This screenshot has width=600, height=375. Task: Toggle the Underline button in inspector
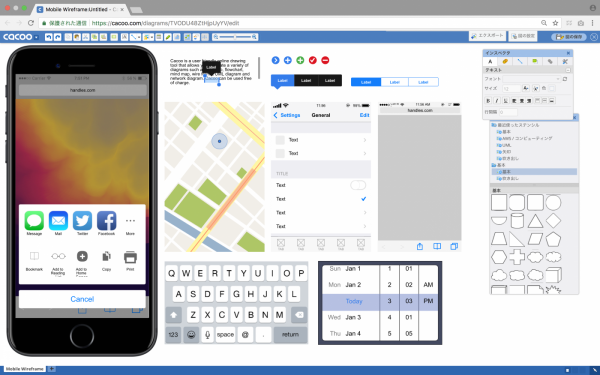tap(505, 101)
